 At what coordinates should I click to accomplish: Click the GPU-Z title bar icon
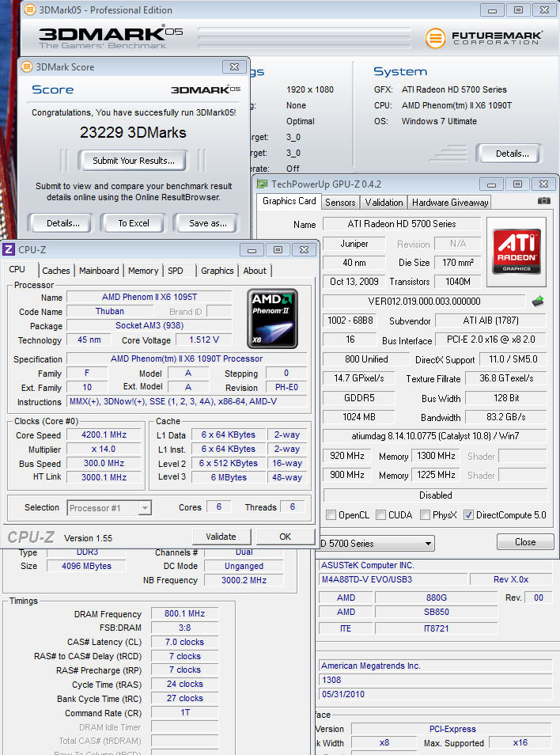click(x=262, y=184)
